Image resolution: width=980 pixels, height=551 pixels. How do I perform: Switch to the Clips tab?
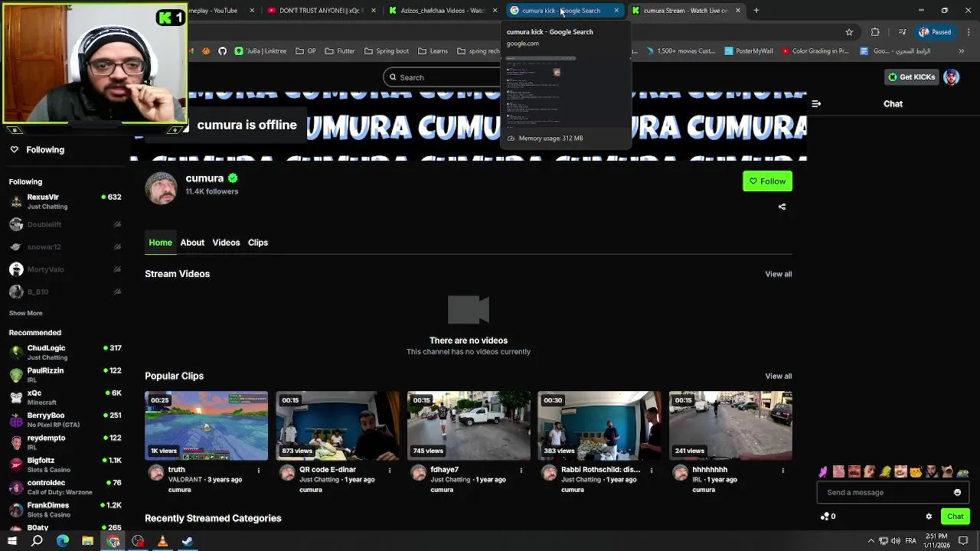coord(258,243)
